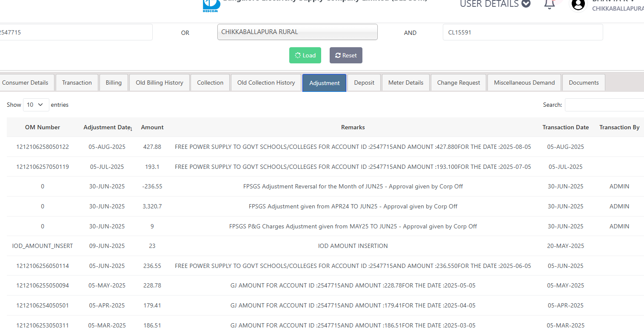Click the amount 427.88
The height and width of the screenshot is (333, 644).
(152, 147)
